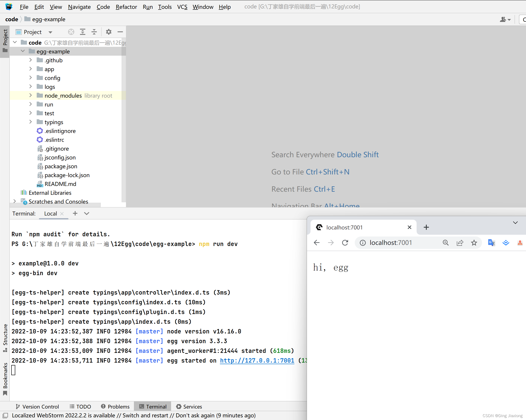526x420 pixels.
Task: Click Expand All icon in Project toolbar
Action: tap(83, 32)
